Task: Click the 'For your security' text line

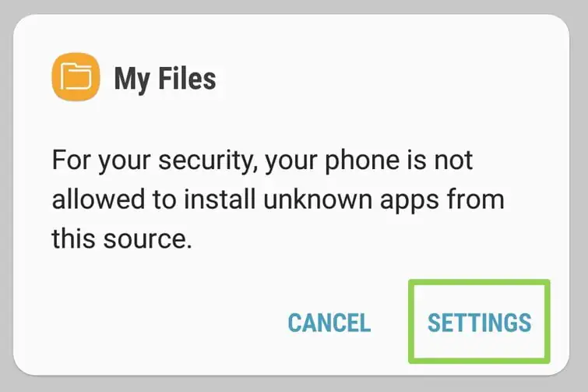Action: [262, 162]
